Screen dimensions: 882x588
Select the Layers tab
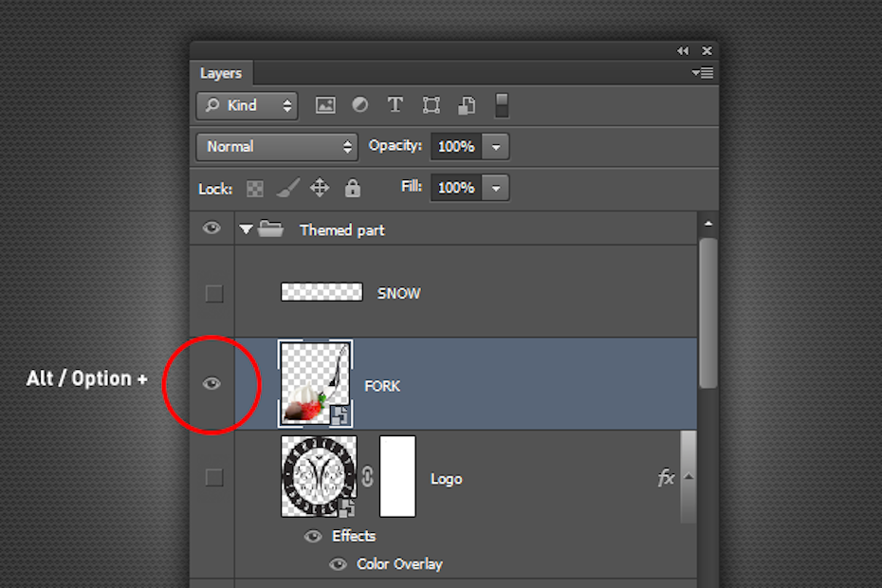[x=221, y=73]
